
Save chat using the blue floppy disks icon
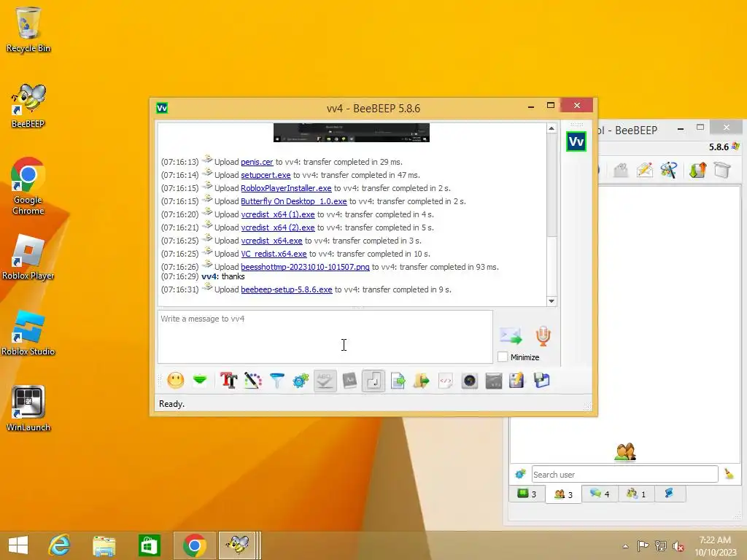(x=542, y=381)
